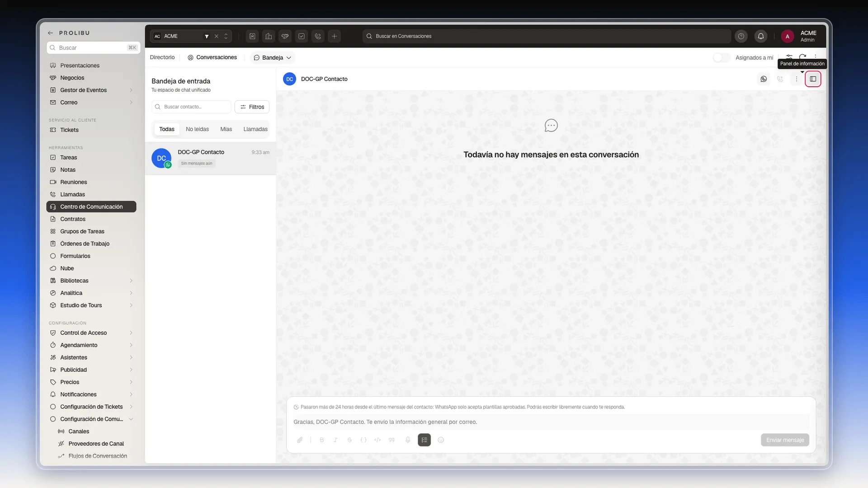Open inbox settings sliders icon
Viewport: 868px width, 488px height.
(x=789, y=57)
